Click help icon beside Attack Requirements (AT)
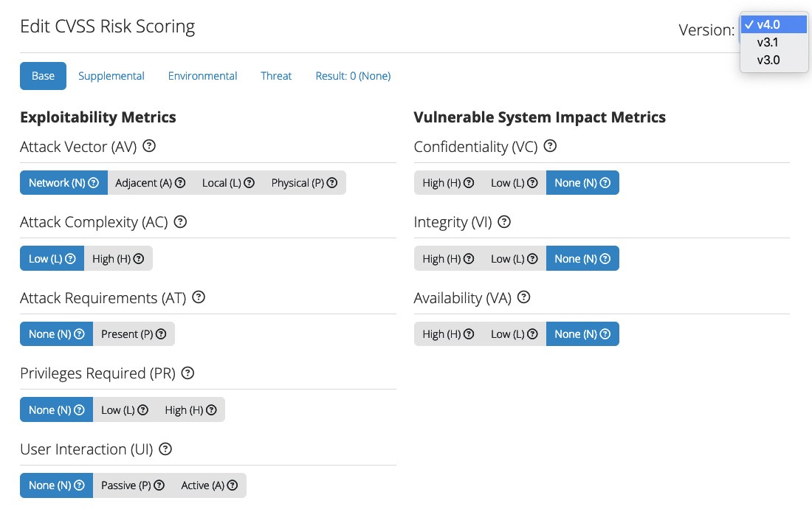 [199, 297]
